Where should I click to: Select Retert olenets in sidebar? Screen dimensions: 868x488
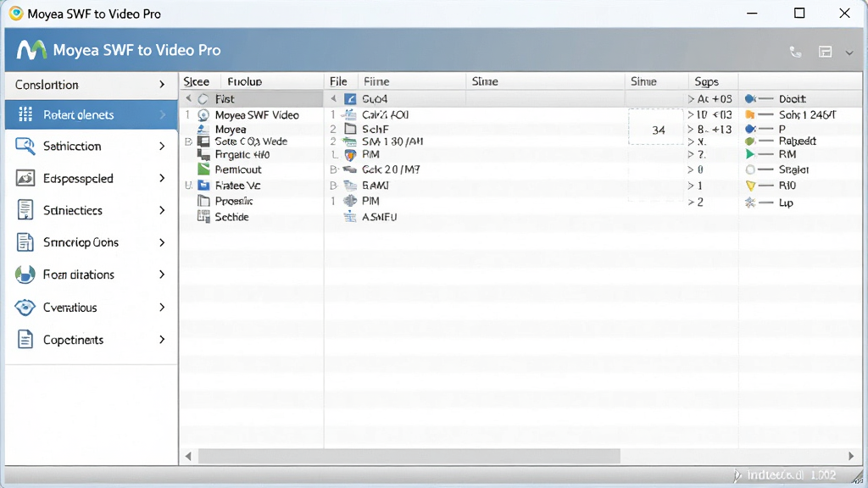[92, 114]
